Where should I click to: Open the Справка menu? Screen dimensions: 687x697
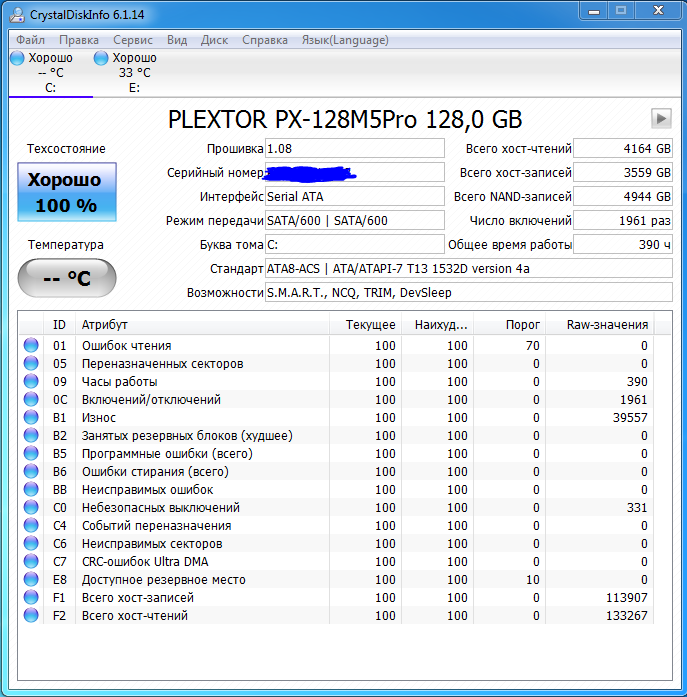point(265,40)
